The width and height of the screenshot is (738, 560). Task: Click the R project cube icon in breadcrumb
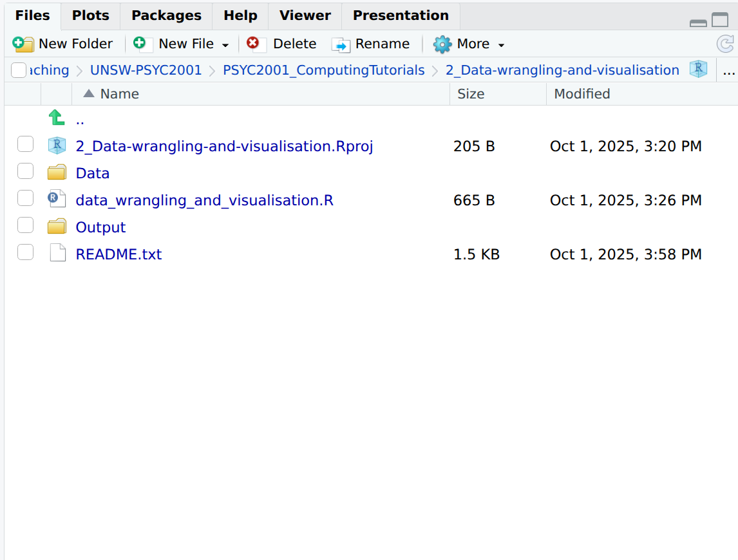698,70
